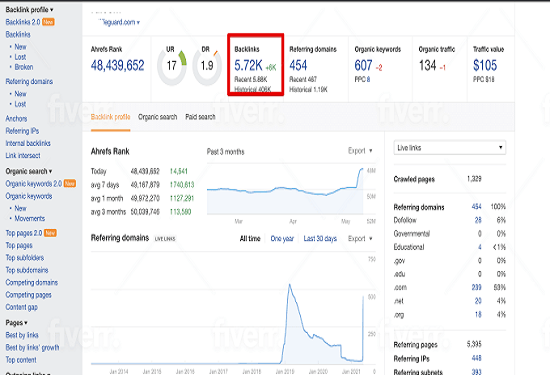The width and height of the screenshot is (550, 375).
Task: Open Top subdomains report
Action: 27,270
